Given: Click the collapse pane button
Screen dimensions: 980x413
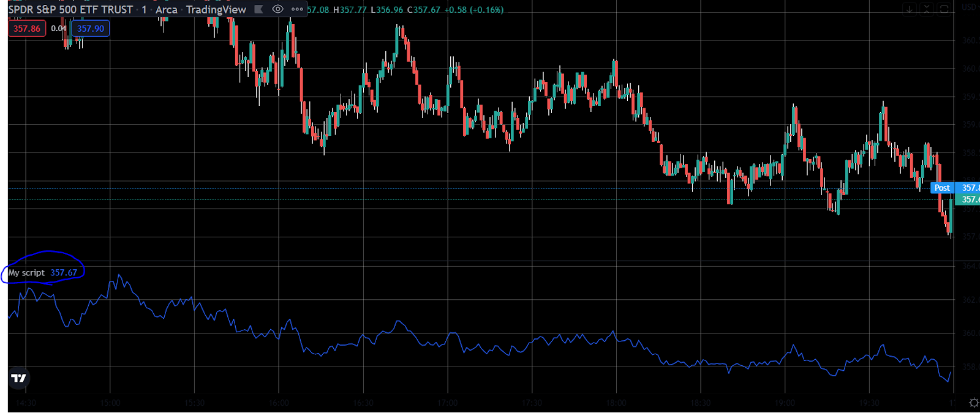Looking at the screenshot, I should (927, 9).
